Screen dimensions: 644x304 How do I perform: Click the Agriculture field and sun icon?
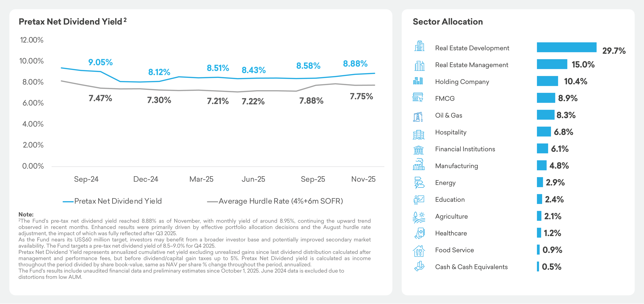click(419, 217)
